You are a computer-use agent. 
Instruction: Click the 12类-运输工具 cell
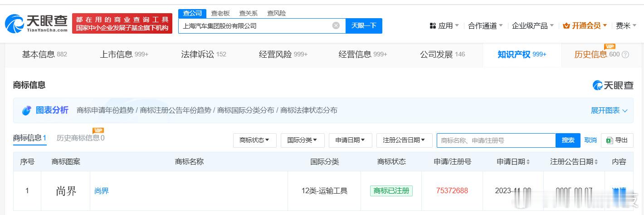(324, 191)
